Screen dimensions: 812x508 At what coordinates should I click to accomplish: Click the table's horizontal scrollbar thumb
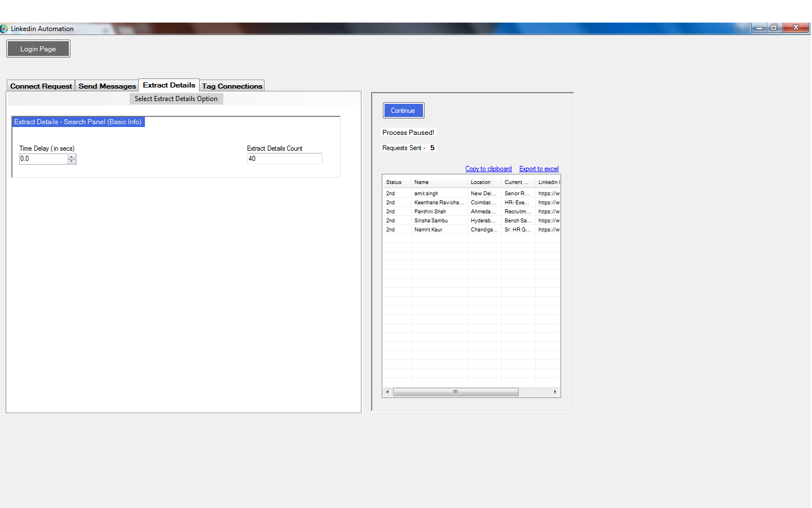pyautogui.click(x=456, y=392)
